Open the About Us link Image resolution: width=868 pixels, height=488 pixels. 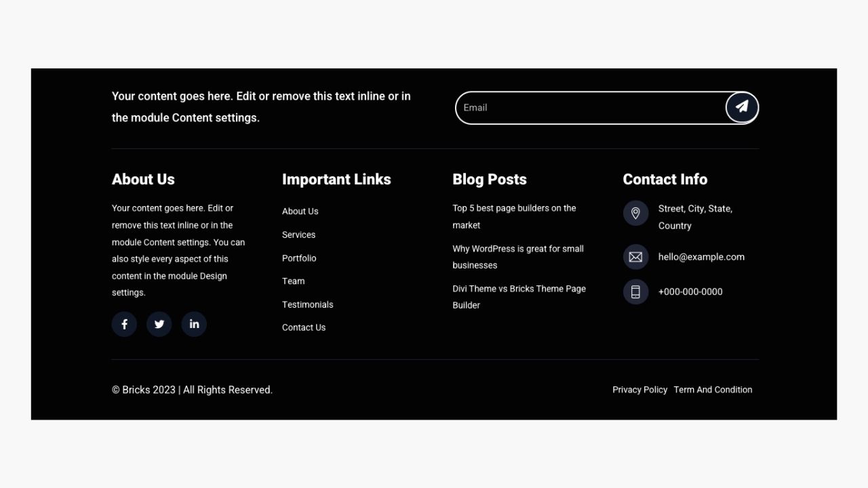[x=300, y=211]
